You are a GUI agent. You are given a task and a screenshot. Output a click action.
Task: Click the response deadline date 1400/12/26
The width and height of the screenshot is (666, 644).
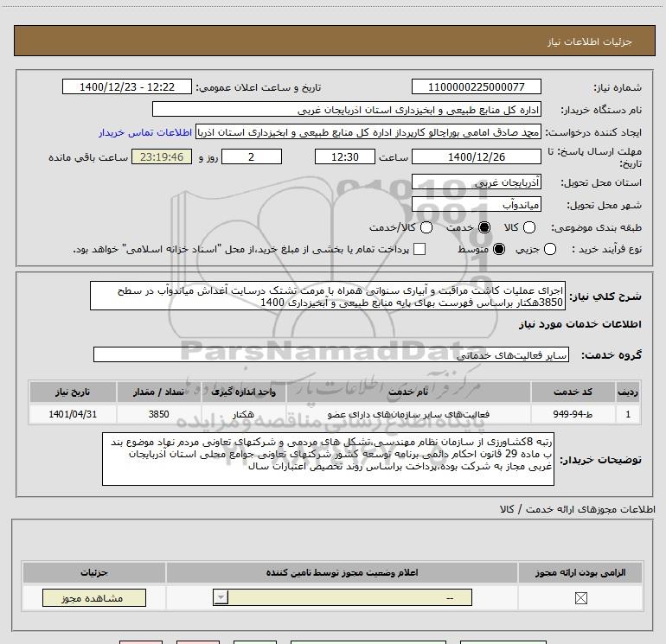point(476,156)
